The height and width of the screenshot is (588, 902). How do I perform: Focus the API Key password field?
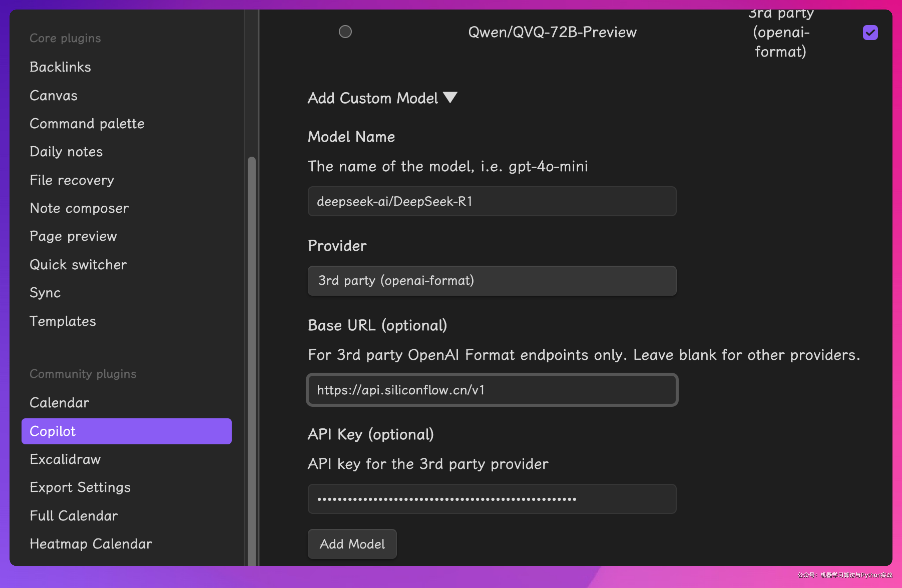492,499
